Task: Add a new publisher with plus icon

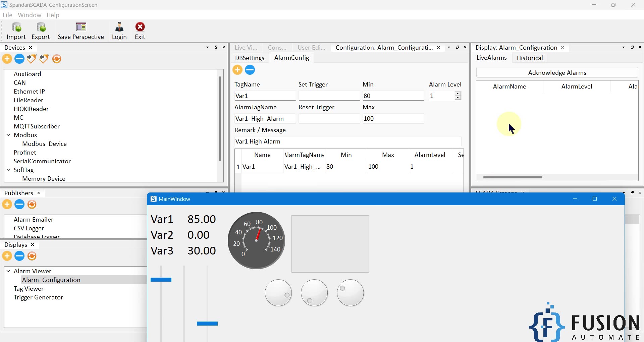Action: click(x=7, y=205)
